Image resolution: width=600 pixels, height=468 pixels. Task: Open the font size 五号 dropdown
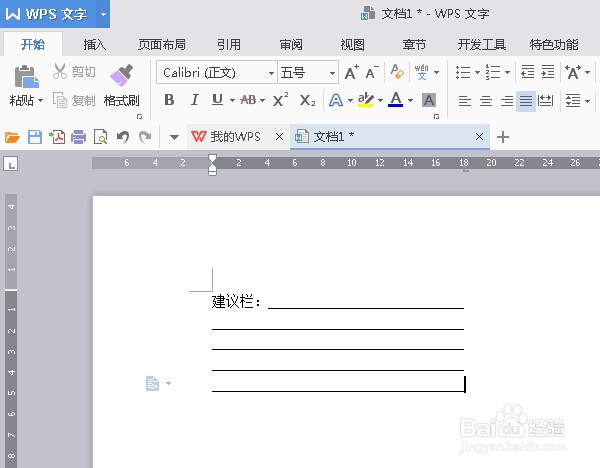pos(332,73)
